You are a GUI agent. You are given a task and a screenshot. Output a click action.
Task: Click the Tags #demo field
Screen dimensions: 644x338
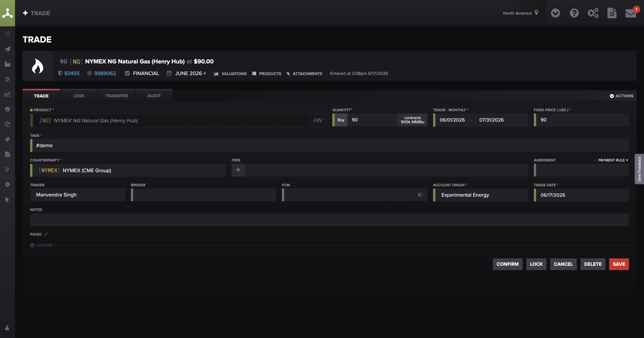[330, 145]
